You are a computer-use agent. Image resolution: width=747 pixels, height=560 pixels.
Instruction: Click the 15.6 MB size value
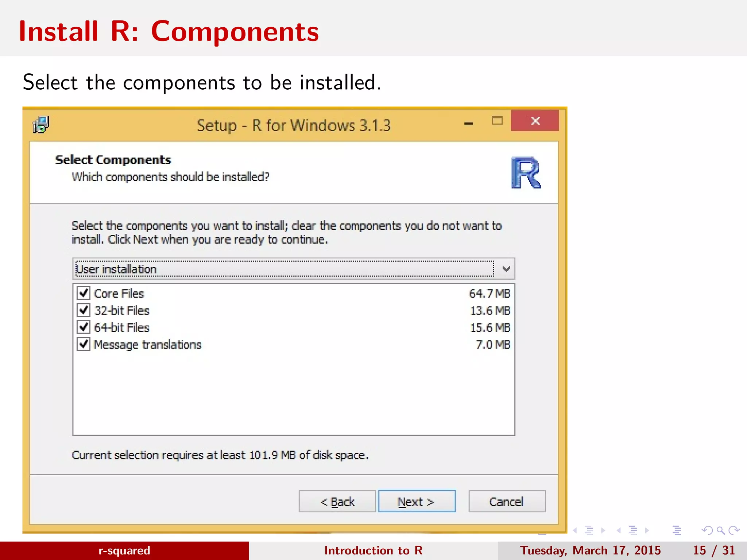pos(490,328)
